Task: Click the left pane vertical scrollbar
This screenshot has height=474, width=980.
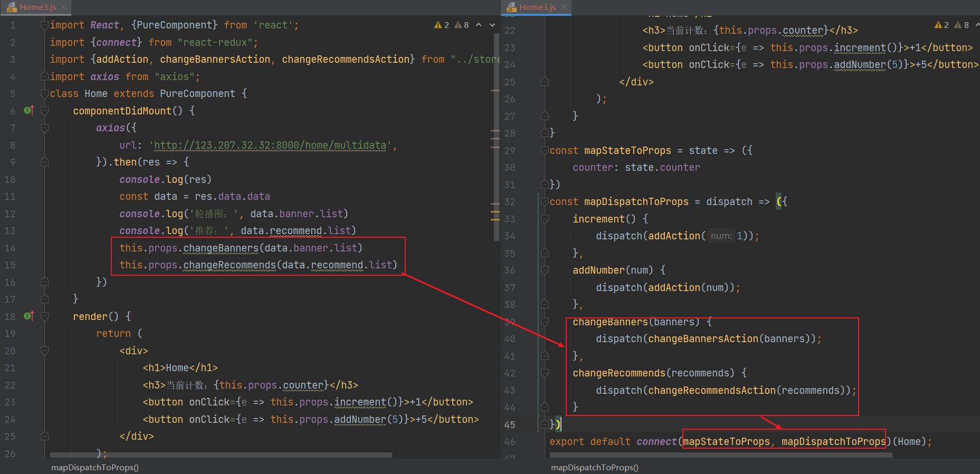Action: tap(497, 137)
